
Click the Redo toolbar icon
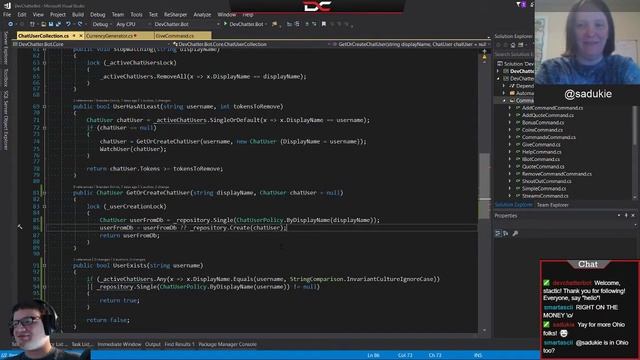pos(80,24)
